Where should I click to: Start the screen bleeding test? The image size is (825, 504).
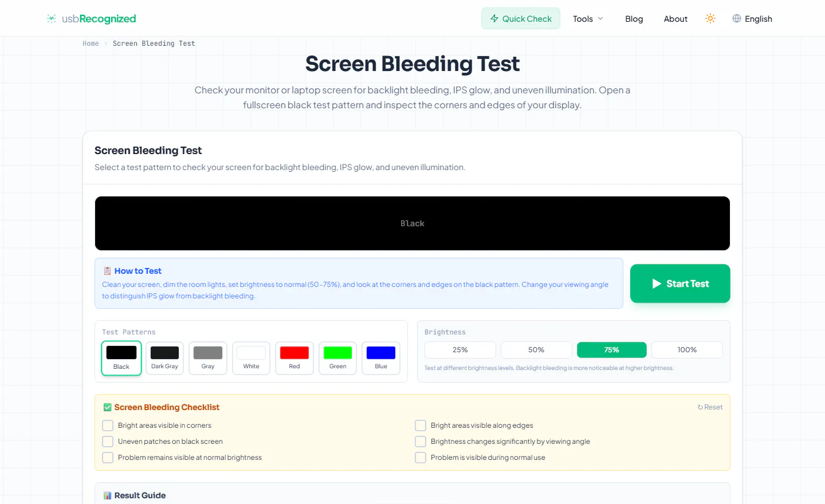pyautogui.click(x=680, y=283)
